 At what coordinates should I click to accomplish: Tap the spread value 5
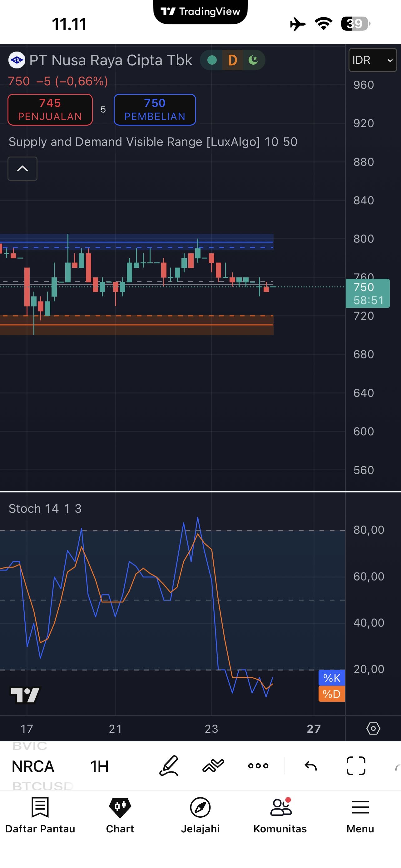(x=103, y=109)
